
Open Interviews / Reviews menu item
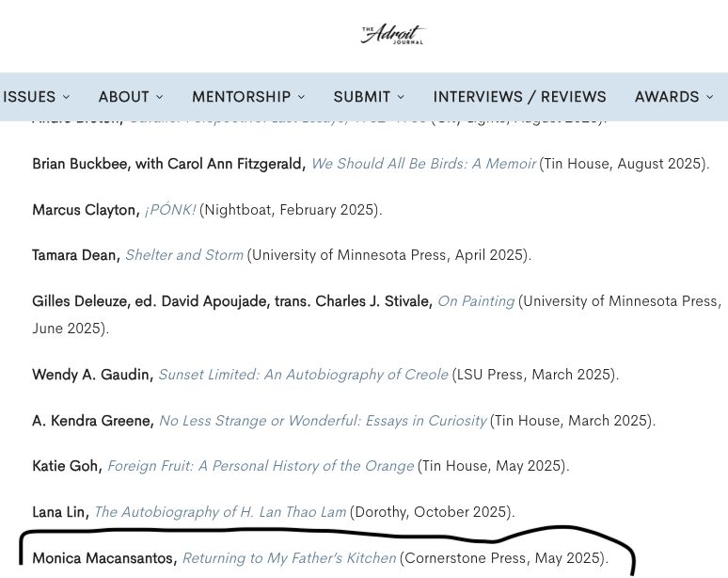coord(519,97)
